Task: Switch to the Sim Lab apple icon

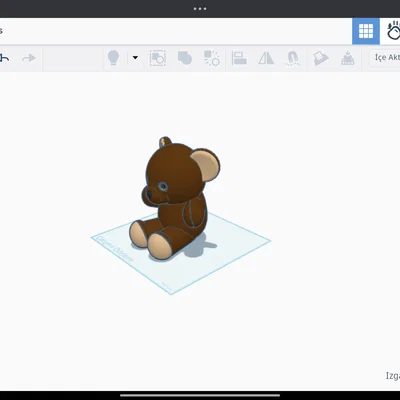Action: (393, 31)
